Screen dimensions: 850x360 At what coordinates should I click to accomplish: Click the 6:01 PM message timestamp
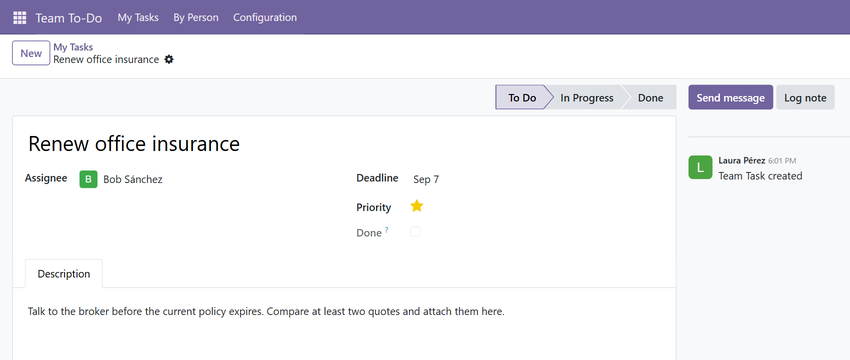coord(782,161)
